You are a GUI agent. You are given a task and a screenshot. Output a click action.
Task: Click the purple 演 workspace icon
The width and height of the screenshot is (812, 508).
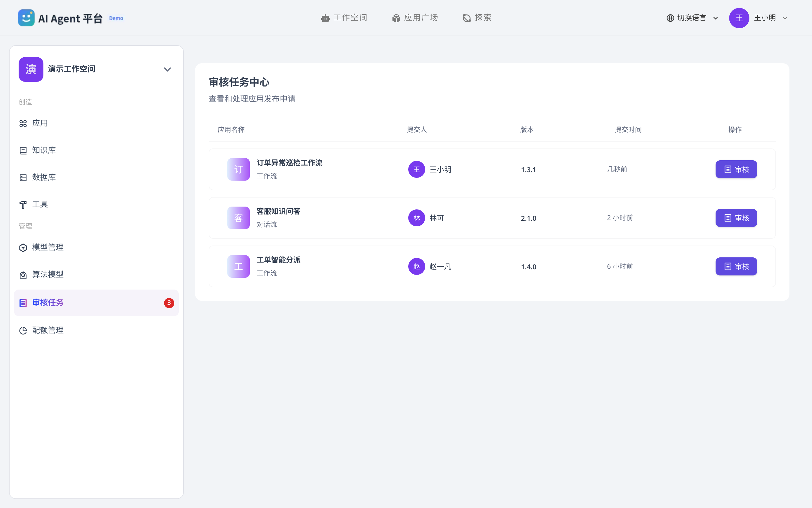click(31, 69)
